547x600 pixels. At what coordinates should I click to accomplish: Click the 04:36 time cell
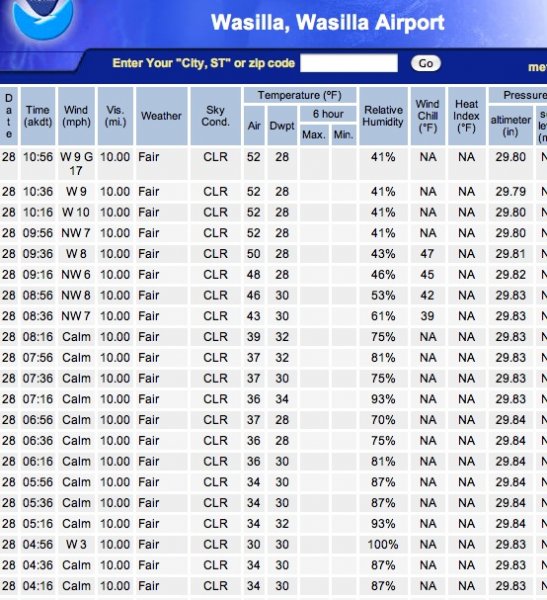[38, 565]
